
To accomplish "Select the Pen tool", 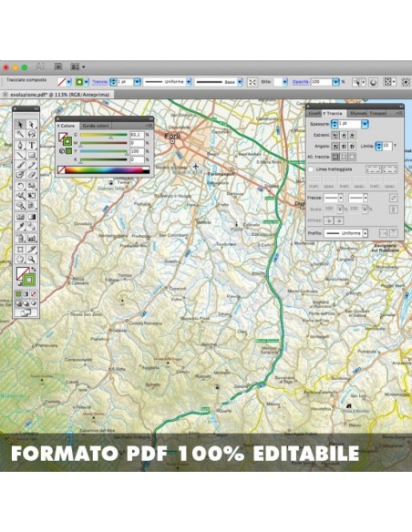I will [20, 146].
